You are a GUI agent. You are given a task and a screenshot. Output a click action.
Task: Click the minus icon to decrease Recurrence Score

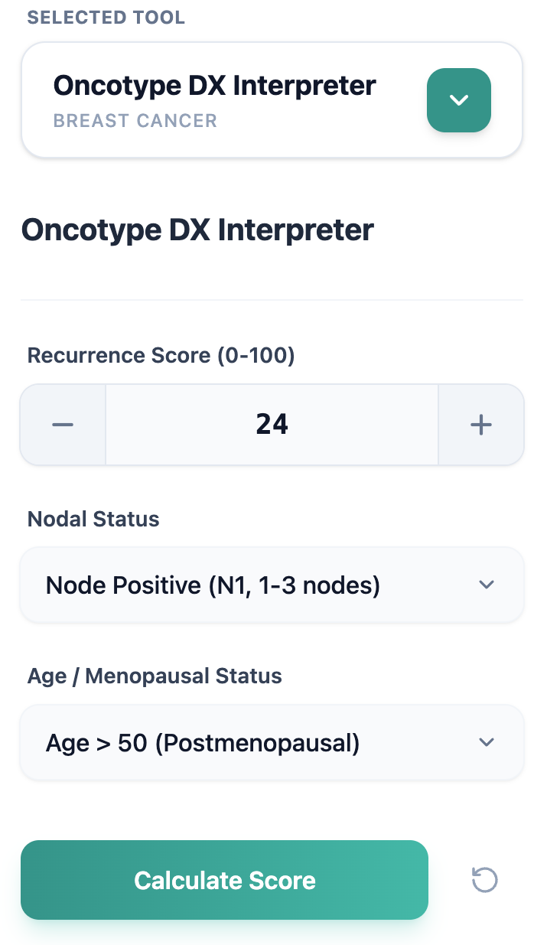click(x=62, y=424)
